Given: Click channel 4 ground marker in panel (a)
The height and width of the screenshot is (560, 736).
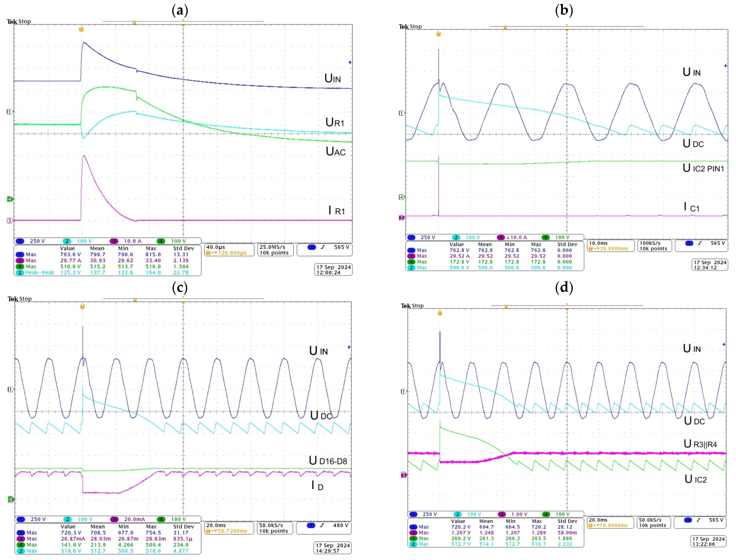Looking at the screenshot, I should pyautogui.click(x=10, y=199).
